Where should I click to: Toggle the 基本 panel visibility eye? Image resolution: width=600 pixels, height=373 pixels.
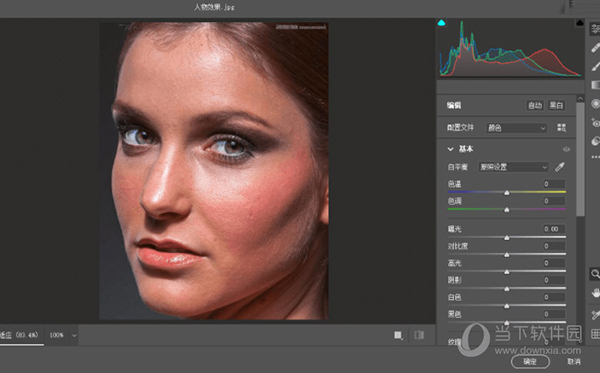pyautogui.click(x=566, y=149)
